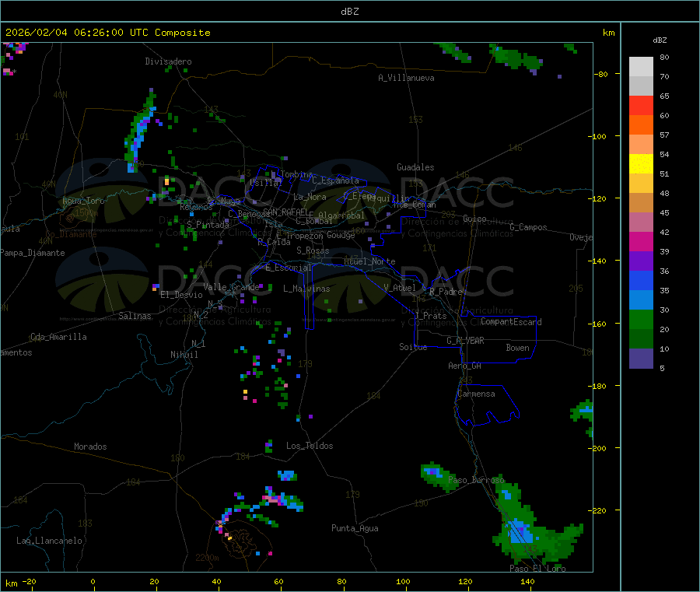Click the 'G_ALVEAR' map label

click(465, 341)
